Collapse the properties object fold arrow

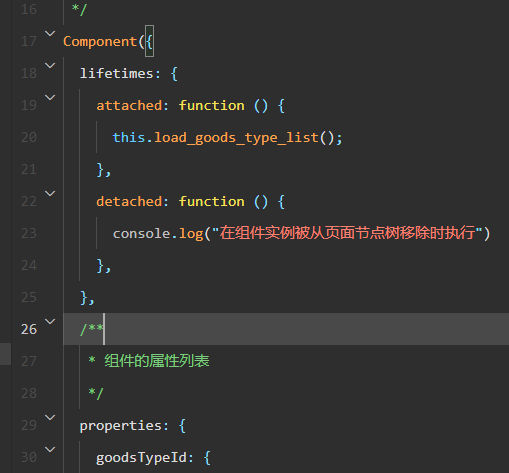click(50, 418)
